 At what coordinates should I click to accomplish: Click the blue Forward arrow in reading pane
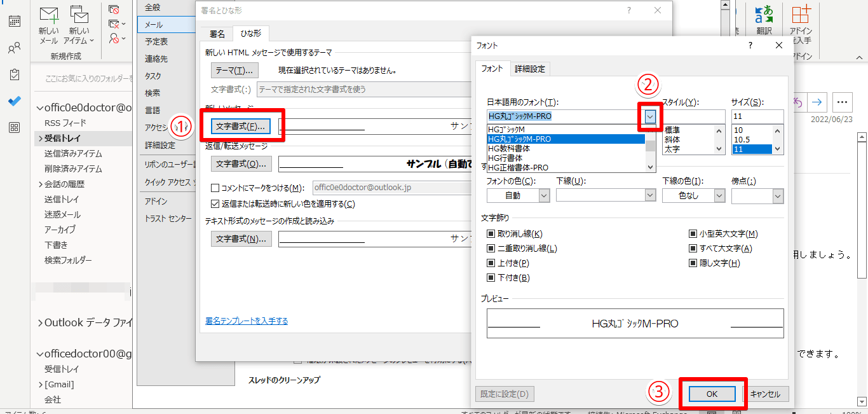pos(818,102)
